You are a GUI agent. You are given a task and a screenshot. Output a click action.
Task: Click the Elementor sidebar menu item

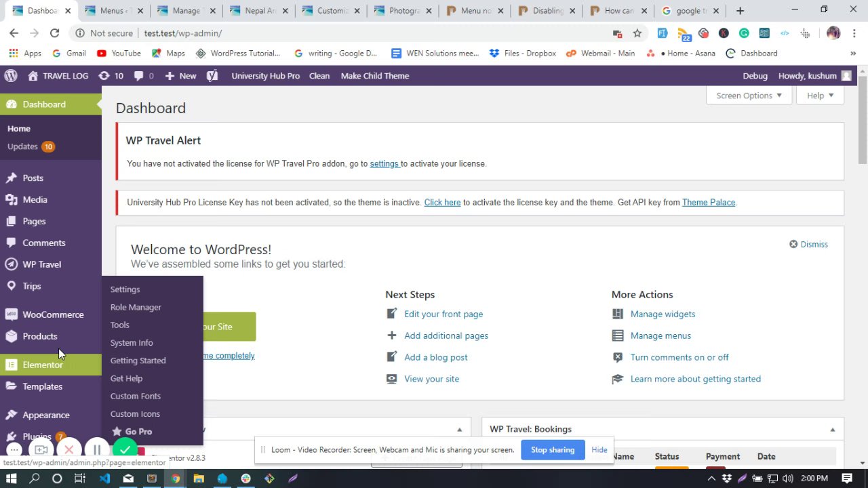coord(51,365)
